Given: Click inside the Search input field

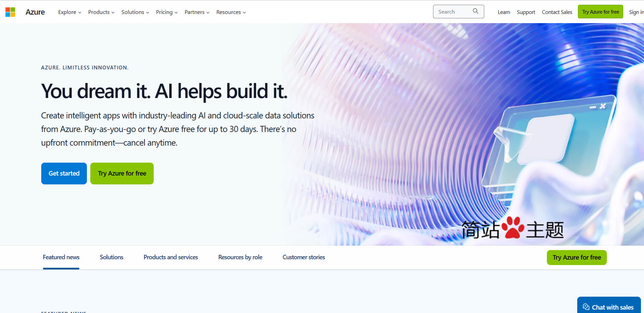Looking at the screenshot, I should click(x=453, y=12).
